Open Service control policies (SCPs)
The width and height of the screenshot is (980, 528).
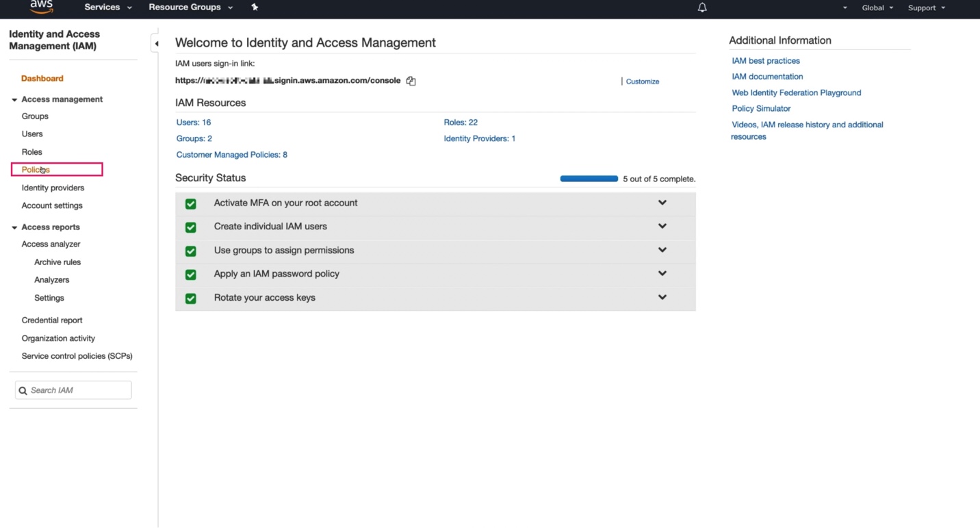coord(77,356)
